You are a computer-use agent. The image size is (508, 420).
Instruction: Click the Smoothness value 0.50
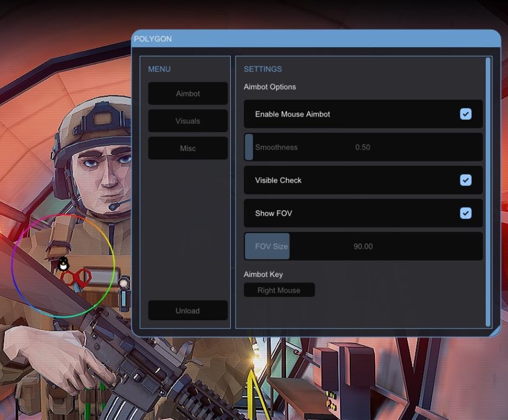pos(362,147)
